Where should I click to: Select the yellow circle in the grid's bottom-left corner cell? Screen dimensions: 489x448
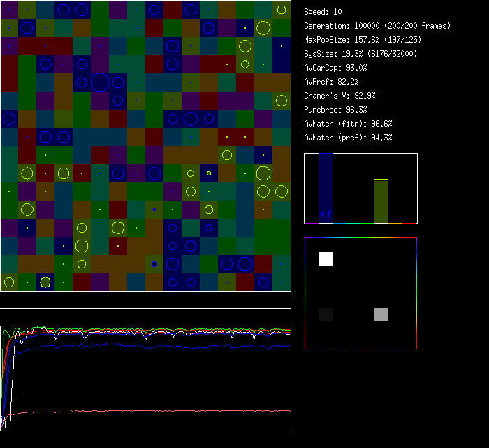[x=9, y=282]
